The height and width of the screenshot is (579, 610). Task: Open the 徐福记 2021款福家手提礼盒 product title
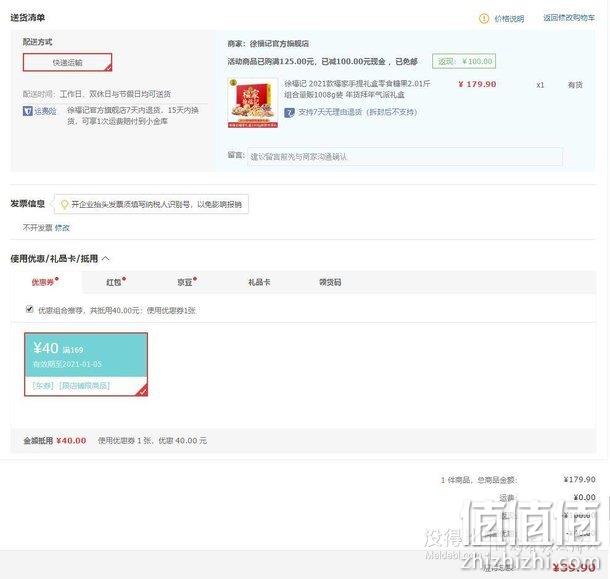pyautogui.click(x=357, y=89)
